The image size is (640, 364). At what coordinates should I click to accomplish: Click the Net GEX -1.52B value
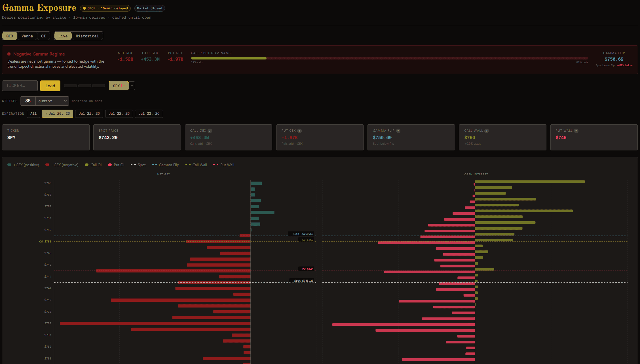pyautogui.click(x=125, y=59)
